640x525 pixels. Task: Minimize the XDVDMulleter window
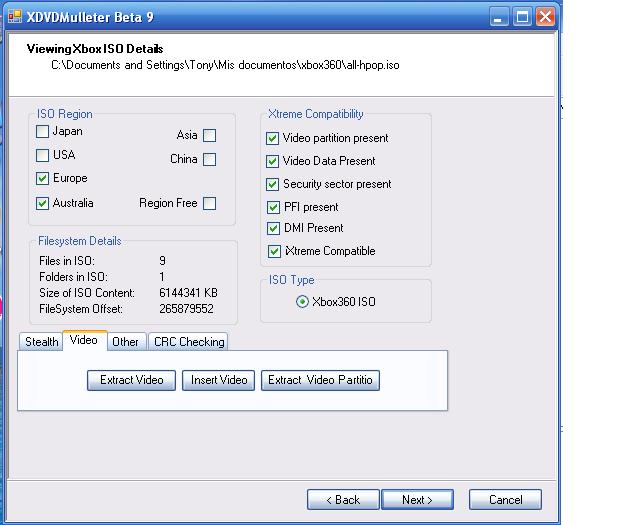[x=499, y=17]
